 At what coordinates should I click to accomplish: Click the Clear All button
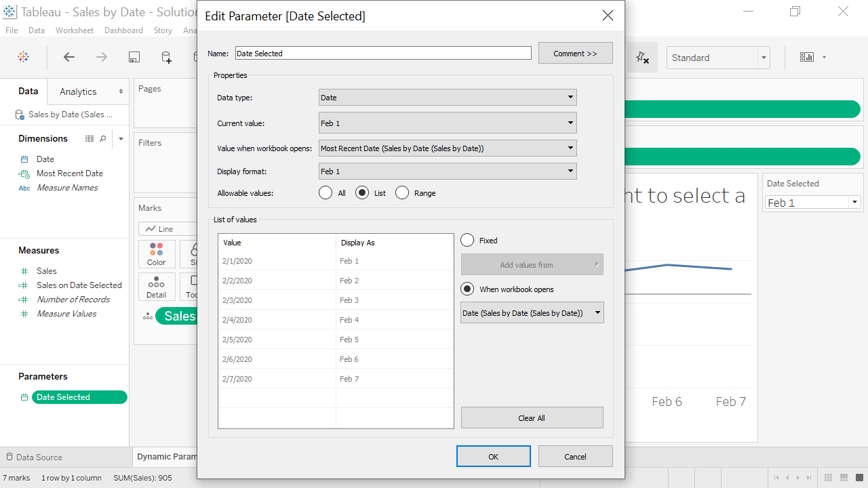[532, 418]
